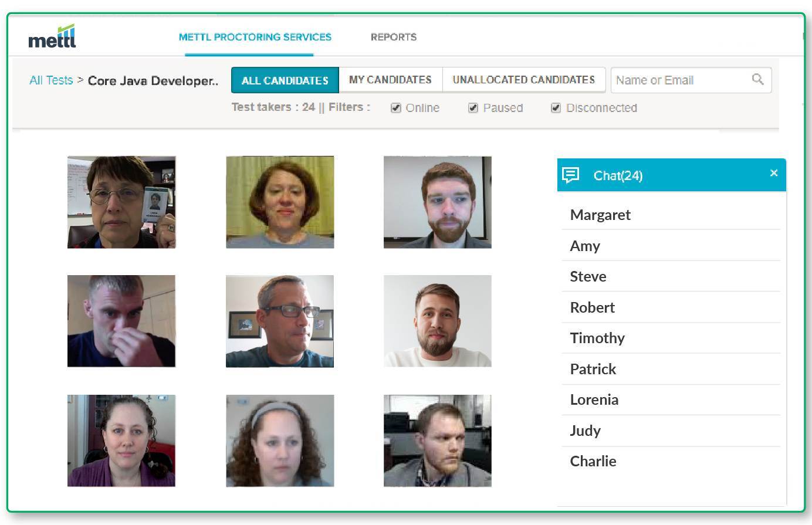The height and width of the screenshot is (525, 812).
Task: Click the search magnifier icon
Action: click(x=757, y=79)
